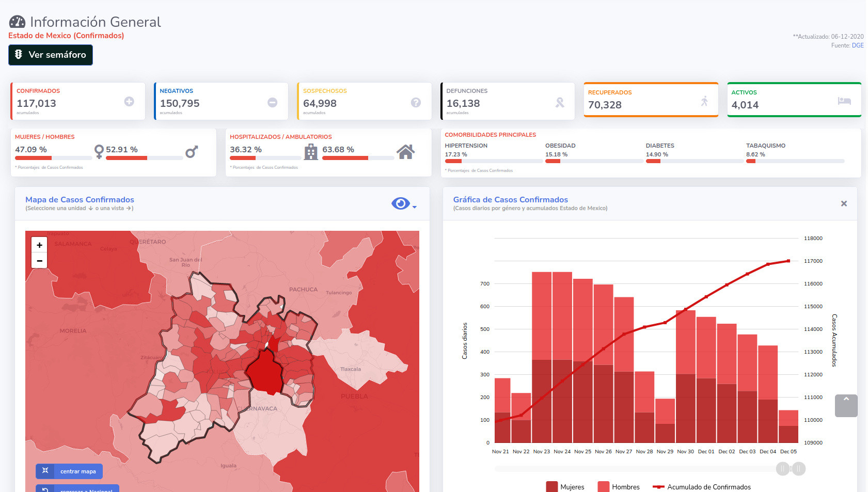Screen dimensions: 868x492
Task: Click the centrar mapa button
Action: click(69, 471)
